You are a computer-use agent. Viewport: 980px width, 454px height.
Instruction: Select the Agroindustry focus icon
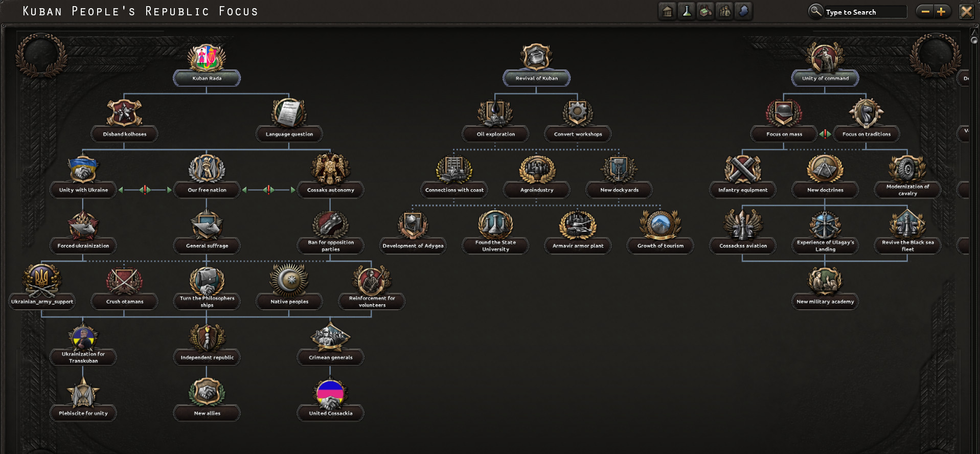(536, 169)
